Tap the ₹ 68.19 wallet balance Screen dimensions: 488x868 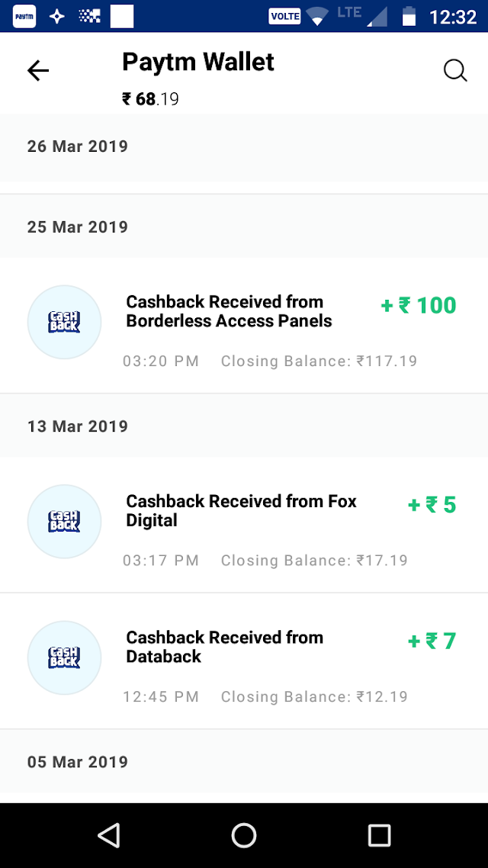tap(150, 99)
